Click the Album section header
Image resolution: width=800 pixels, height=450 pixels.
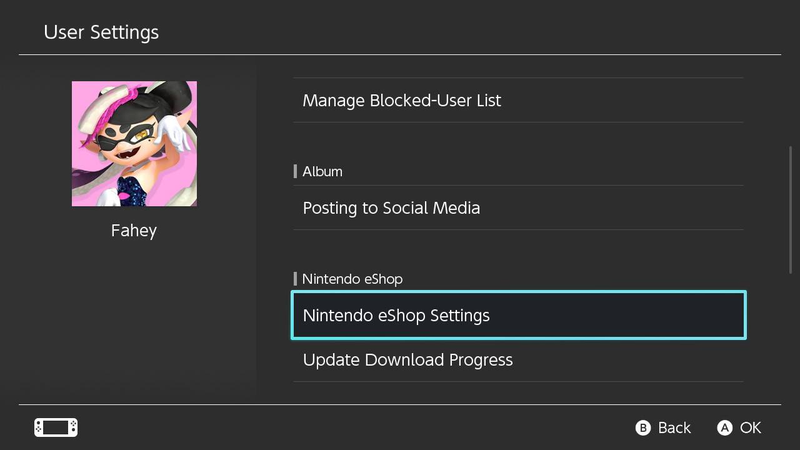322,171
